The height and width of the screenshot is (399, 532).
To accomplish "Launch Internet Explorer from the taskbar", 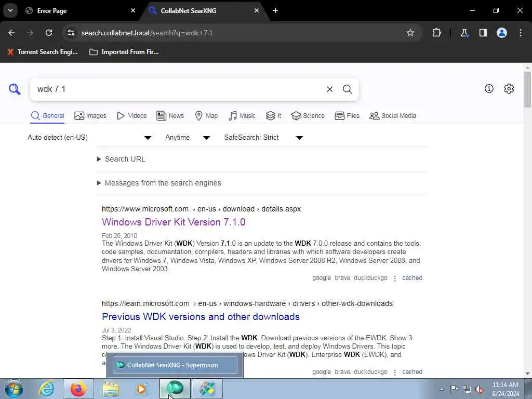I will [46, 389].
